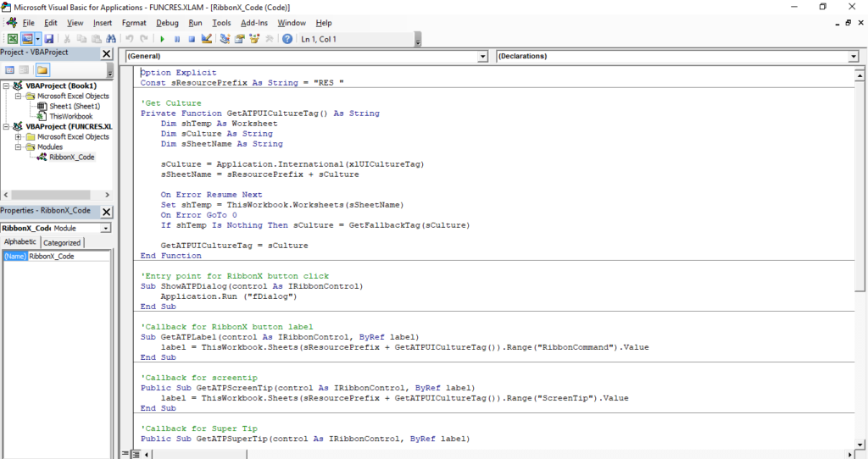Click View Code button in the Project panel
The height and width of the screenshot is (459, 868).
click(x=10, y=69)
